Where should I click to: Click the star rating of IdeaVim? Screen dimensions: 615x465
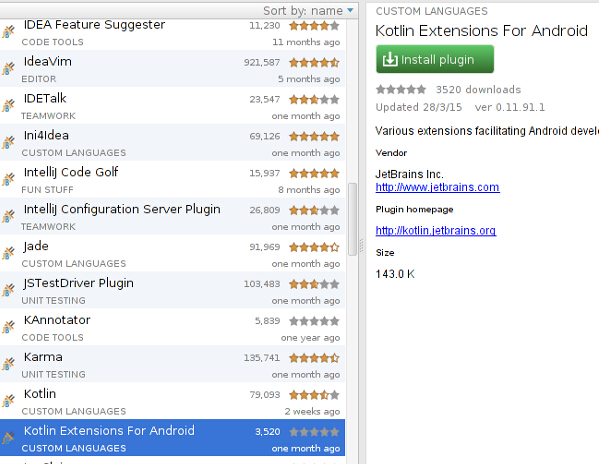point(314,62)
